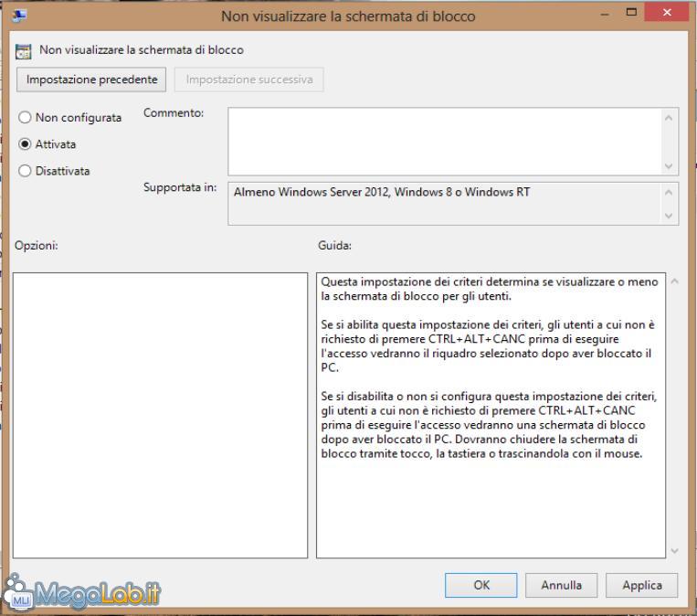Close the dialog with the red X
Viewport: 697px width, 616px height.
pyautogui.click(x=667, y=13)
